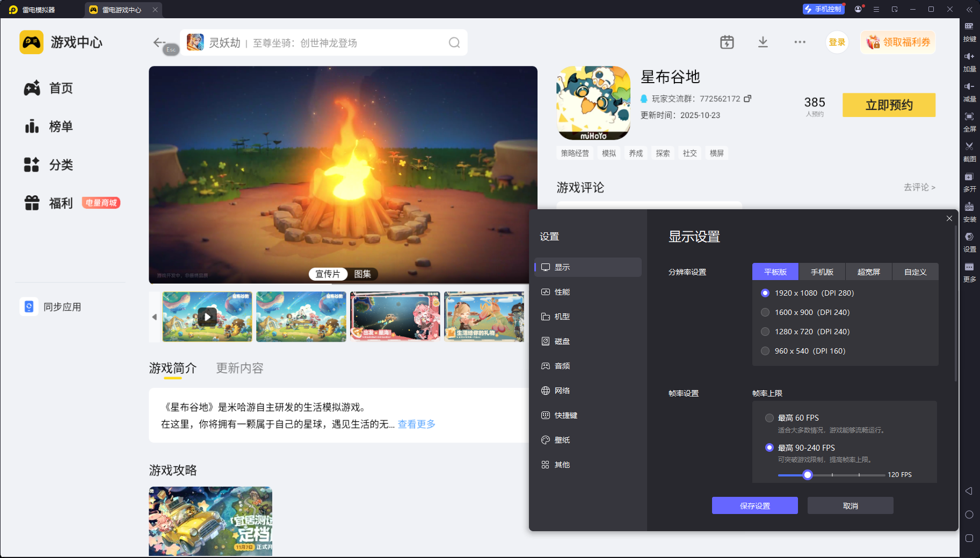The image size is (980, 558).
Task: Click 去评论 link to write review
Action: pyautogui.click(x=919, y=187)
